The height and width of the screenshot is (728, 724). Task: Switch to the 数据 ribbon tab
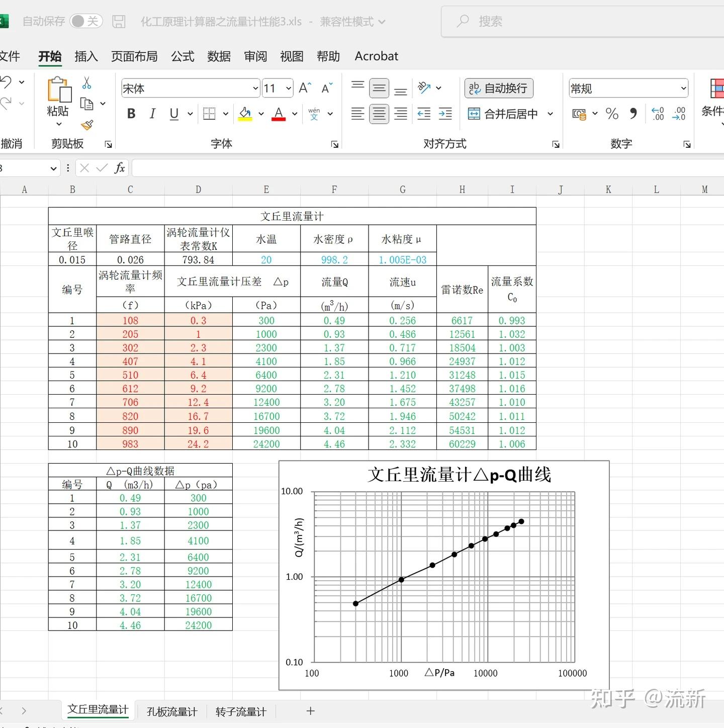click(x=218, y=56)
